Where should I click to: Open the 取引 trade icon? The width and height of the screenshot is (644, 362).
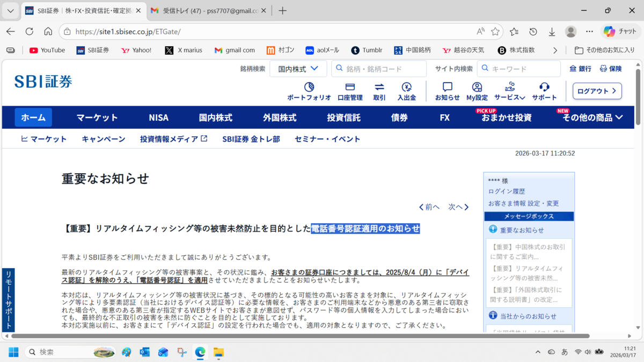click(x=379, y=92)
